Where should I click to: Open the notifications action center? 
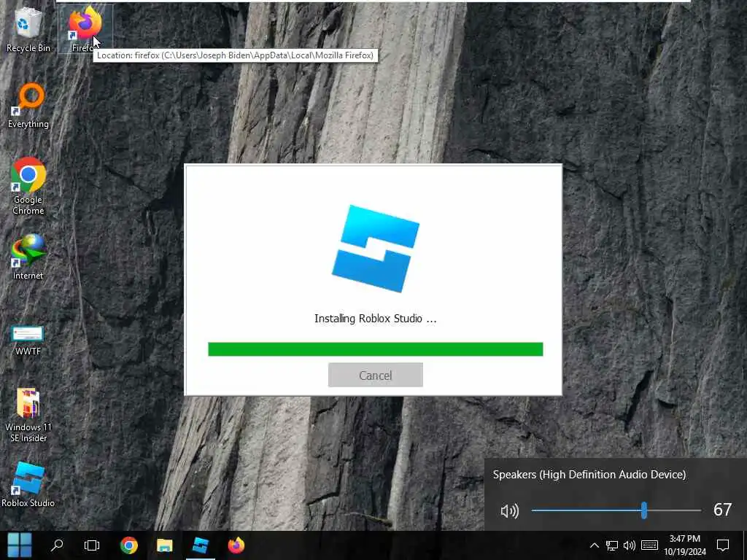pyautogui.click(x=723, y=545)
